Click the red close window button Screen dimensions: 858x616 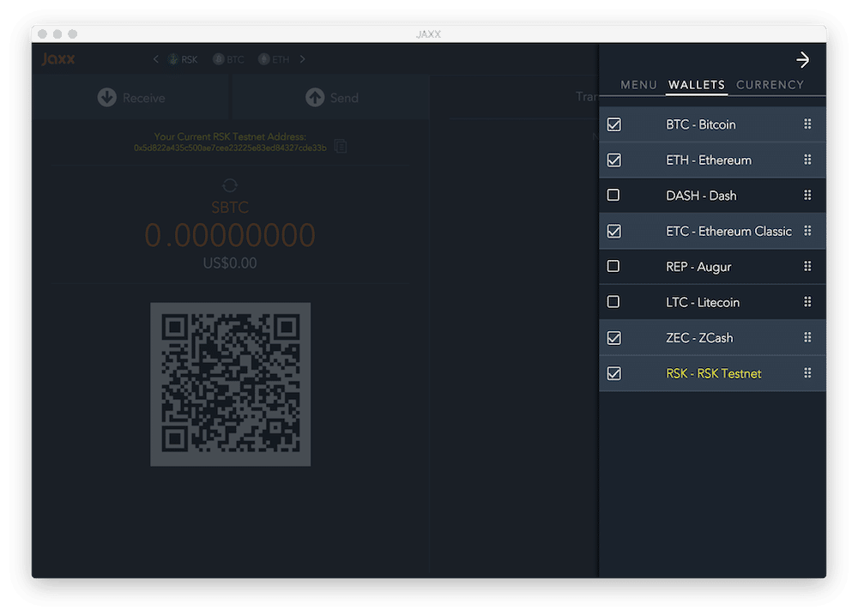coord(43,34)
